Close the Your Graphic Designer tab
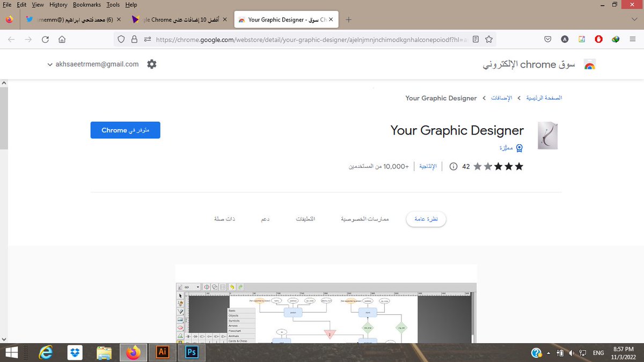The width and height of the screenshot is (644, 362). 331,20
